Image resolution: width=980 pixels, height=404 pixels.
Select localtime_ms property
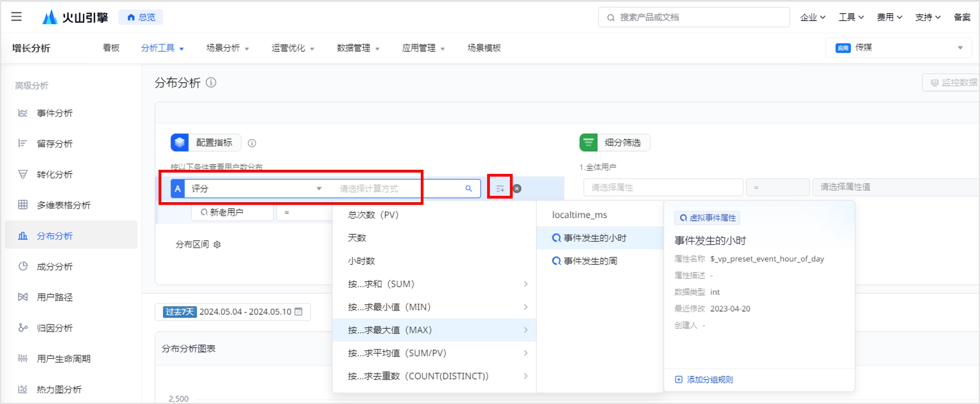tap(600, 215)
